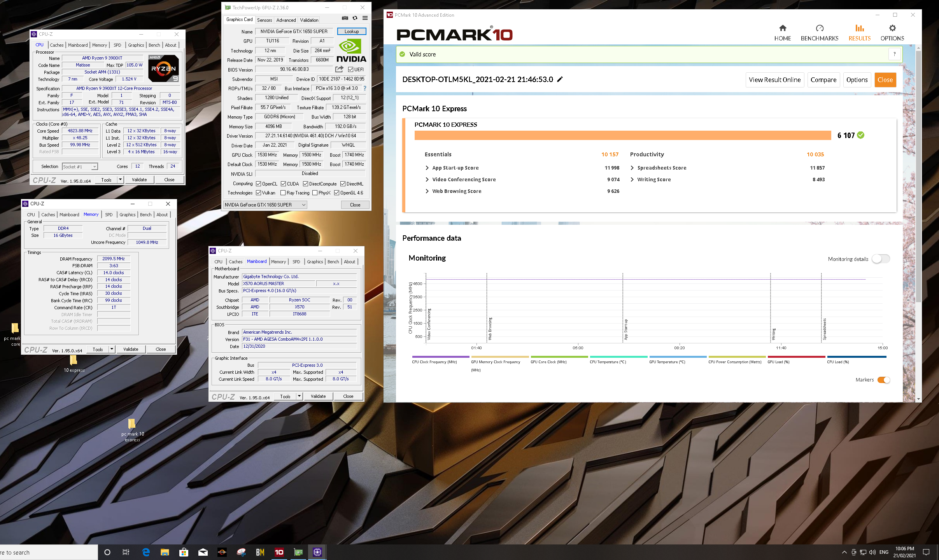939x560 pixels.
Task: Open Mail app from taskbar
Action: coord(203,552)
